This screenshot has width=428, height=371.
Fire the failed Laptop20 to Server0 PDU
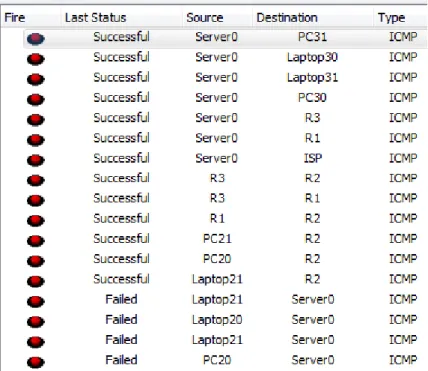click(x=36, y=321)
